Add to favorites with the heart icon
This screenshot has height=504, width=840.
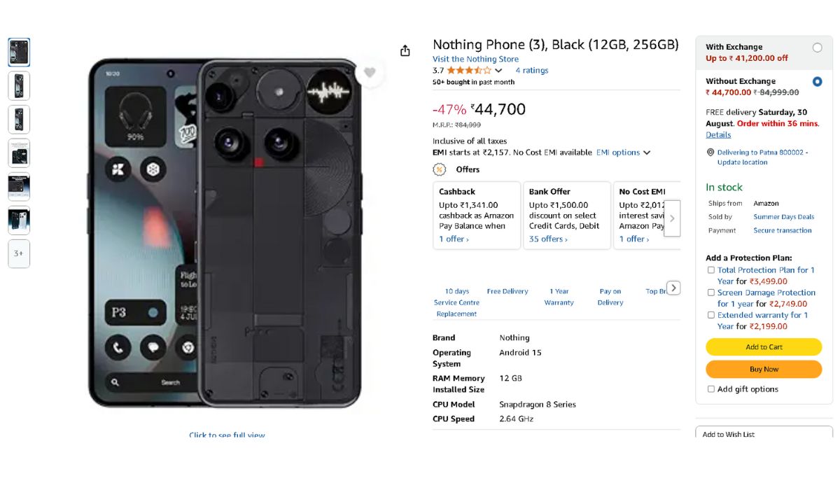pyautogui.click(x=370, y=72)
